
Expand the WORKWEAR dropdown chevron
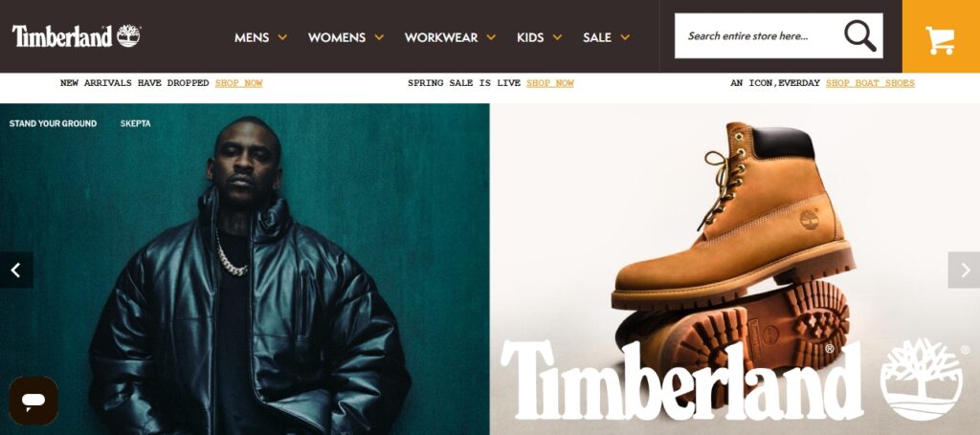coord(491,37)
